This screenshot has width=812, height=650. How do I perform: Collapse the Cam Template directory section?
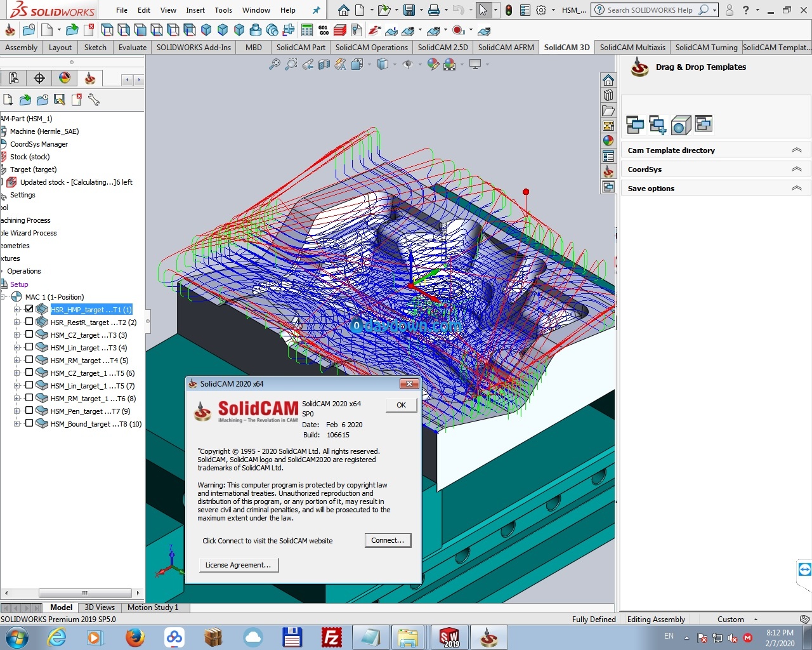pos(797,150)
